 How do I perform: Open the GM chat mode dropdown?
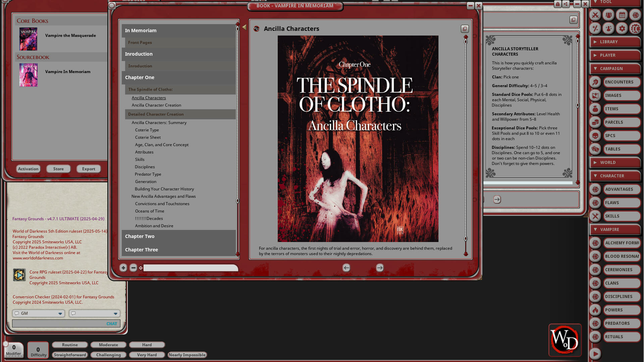tap(38, 313)
